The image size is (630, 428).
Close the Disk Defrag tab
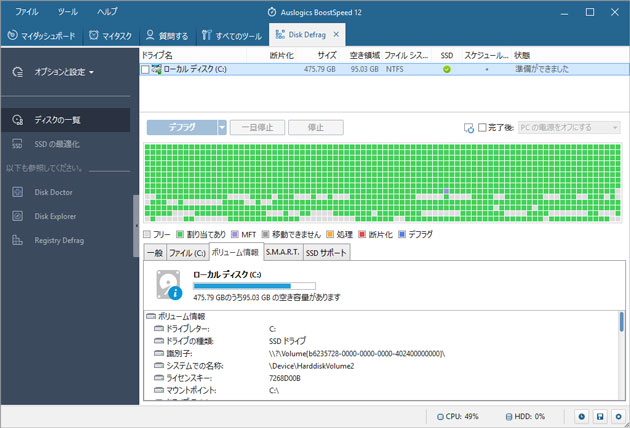338,36
